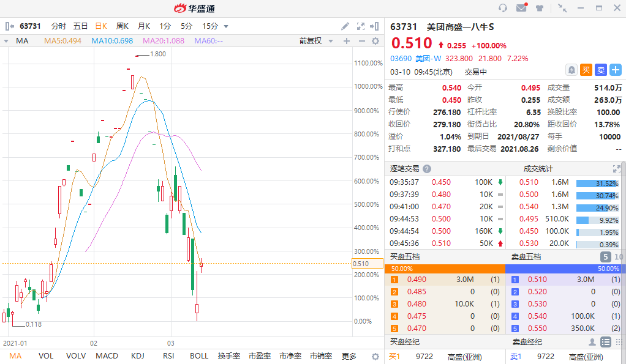Click the alert bell icon

(571, 70)
